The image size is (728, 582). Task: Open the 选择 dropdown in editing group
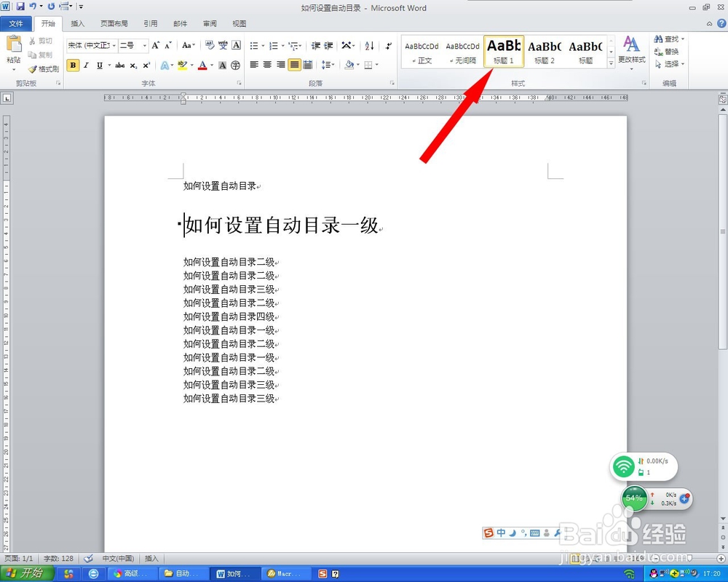670,64
